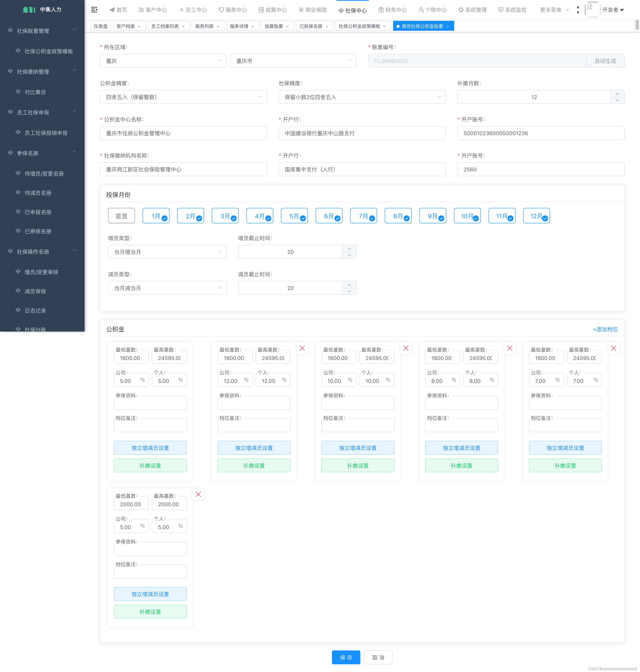Image resolution: width=640 pixels, height=672 pixels.
Task: Focus the 社保缴纳机构名称 input field
Action: (184, 169)
